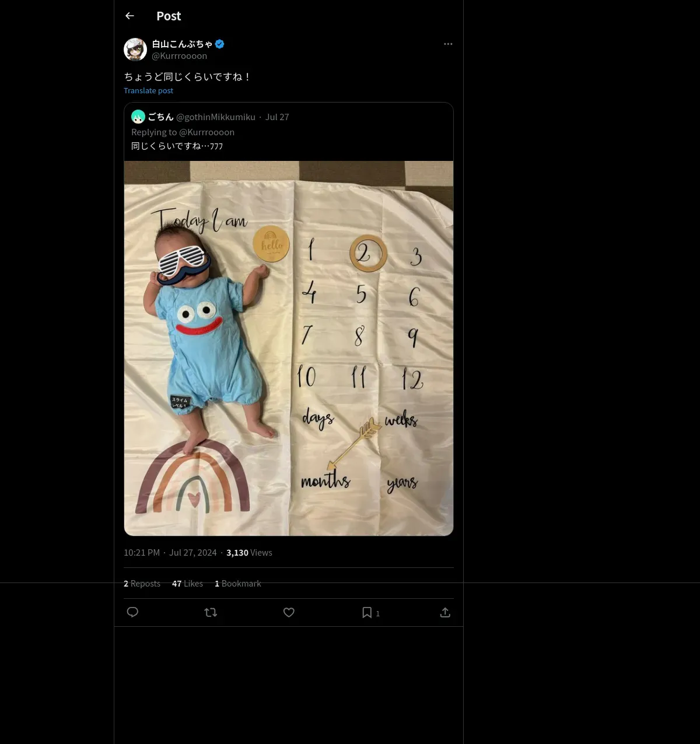This screenshot has height=744, width=700.
Task: Open the @gothinMikkumiku profile handle
Action: click(x=216, y=117)
